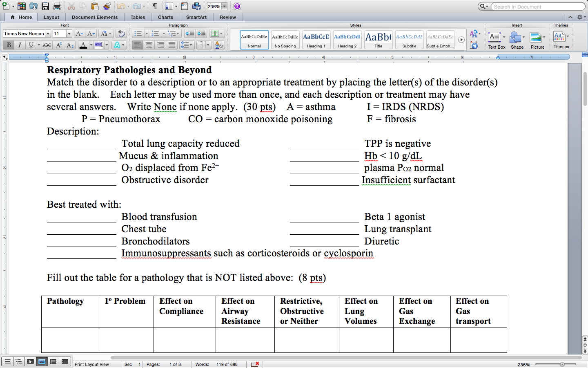Expand the 236% zoom dropdown
The height and width of the screenshot is (368, 588).
click(224, 7)
